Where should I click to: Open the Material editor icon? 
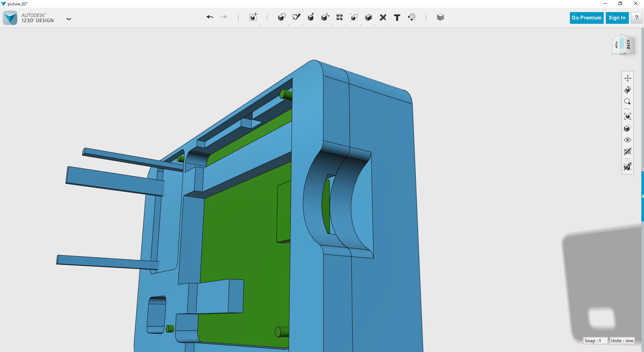tap(440, 17)
